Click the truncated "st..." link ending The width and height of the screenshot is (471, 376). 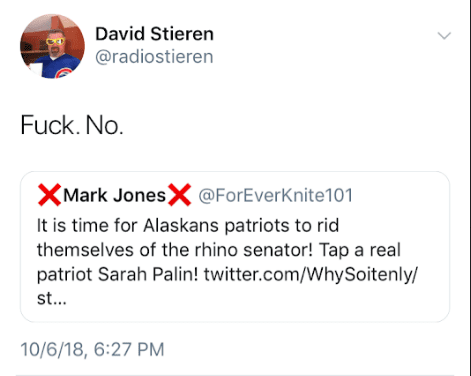point(52,298)
